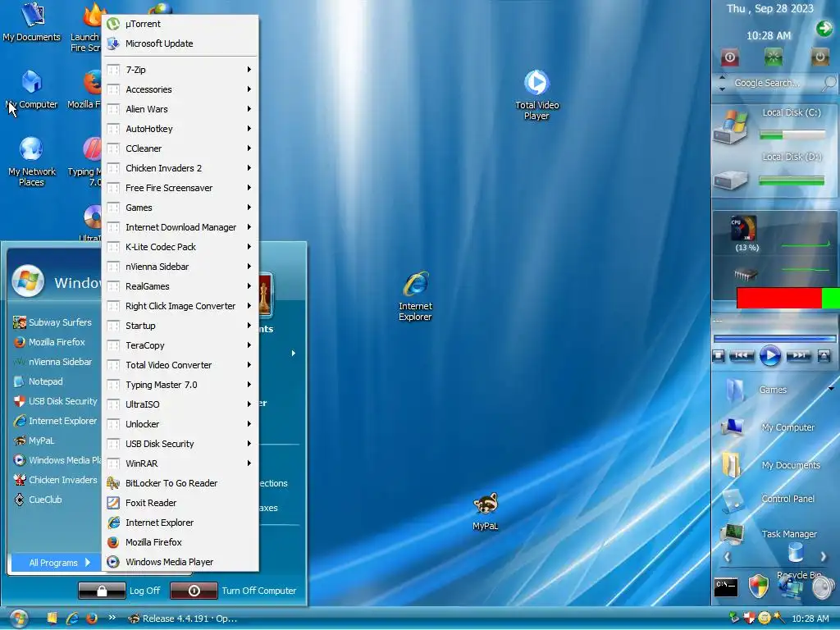
Task: Expand Internet Download Manager submenu
Action: point(180,228)
